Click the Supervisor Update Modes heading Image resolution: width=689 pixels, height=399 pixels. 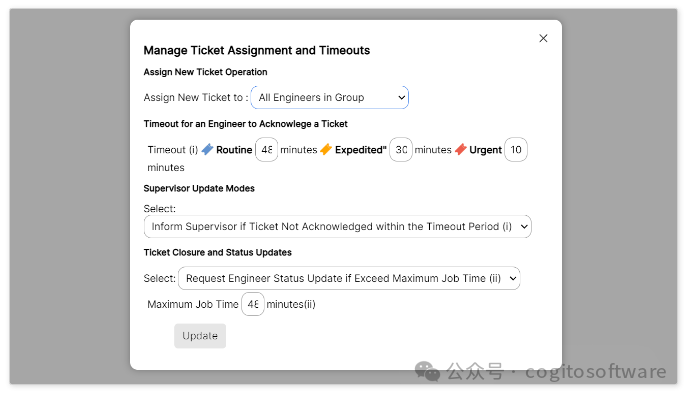(x=199, y=189)
